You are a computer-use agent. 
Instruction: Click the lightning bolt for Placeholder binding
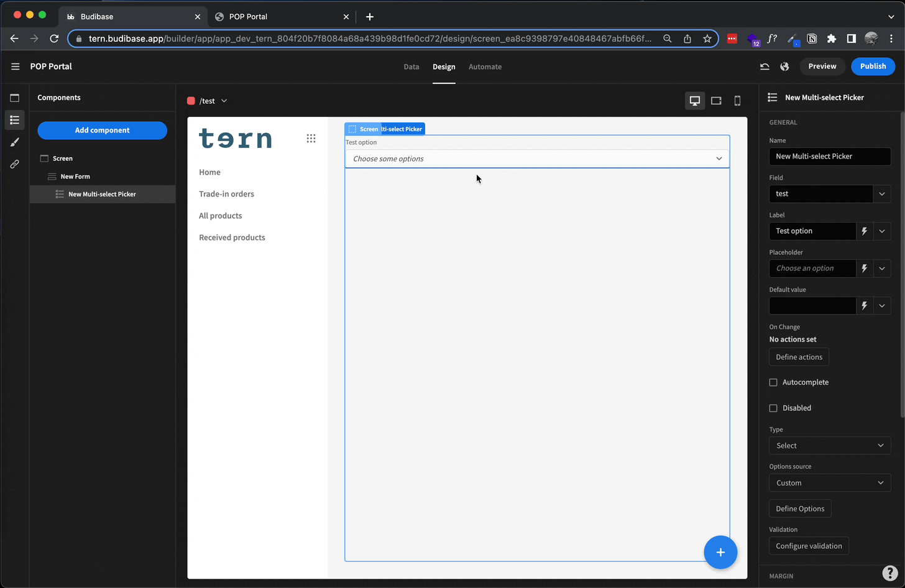pyautogui.click(x=864, y=269)
